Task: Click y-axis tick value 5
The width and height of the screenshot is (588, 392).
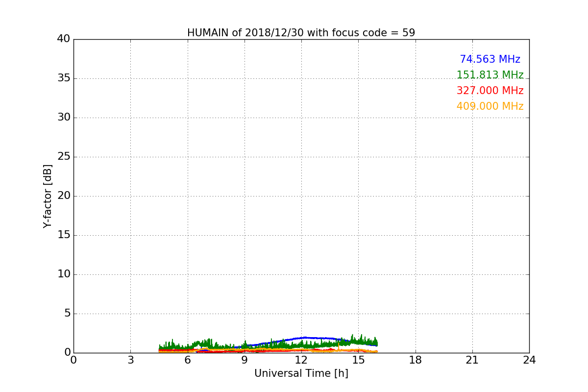Action: [67, 314]
